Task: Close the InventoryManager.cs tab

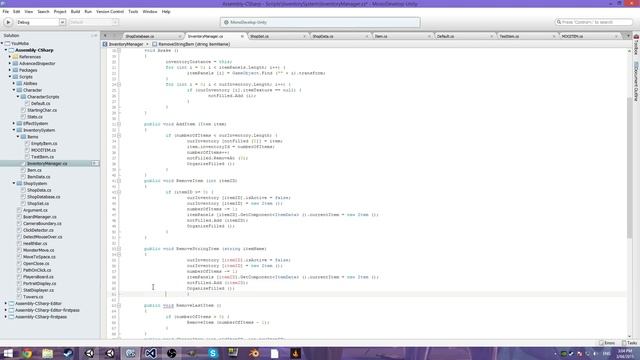Action: click(x=242, y=36)
